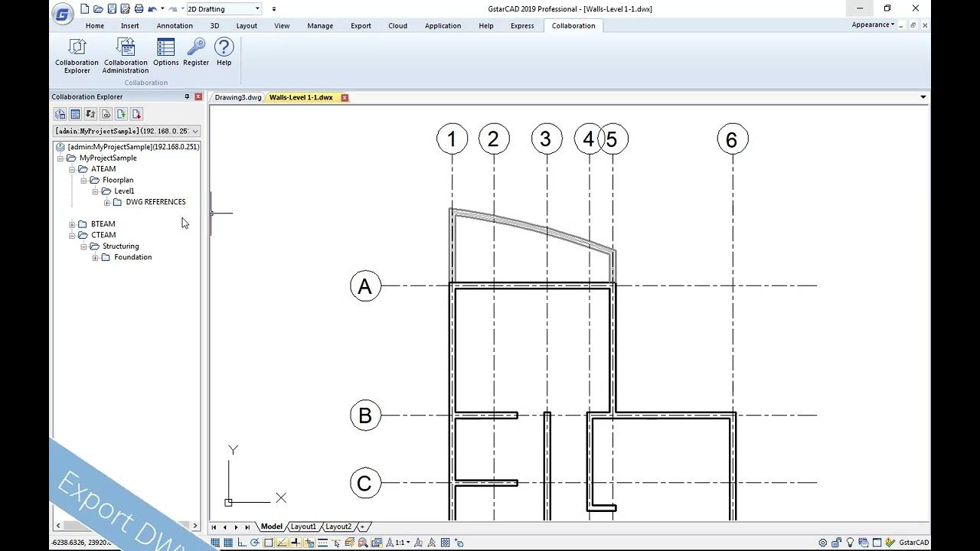Select the Floorplan folder in tree

(118, 180)
